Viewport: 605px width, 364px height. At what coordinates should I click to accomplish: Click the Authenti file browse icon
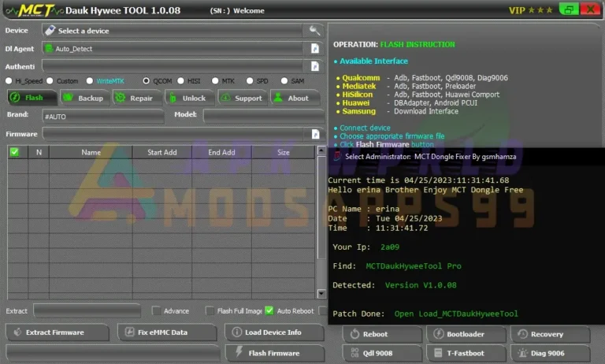315,66
